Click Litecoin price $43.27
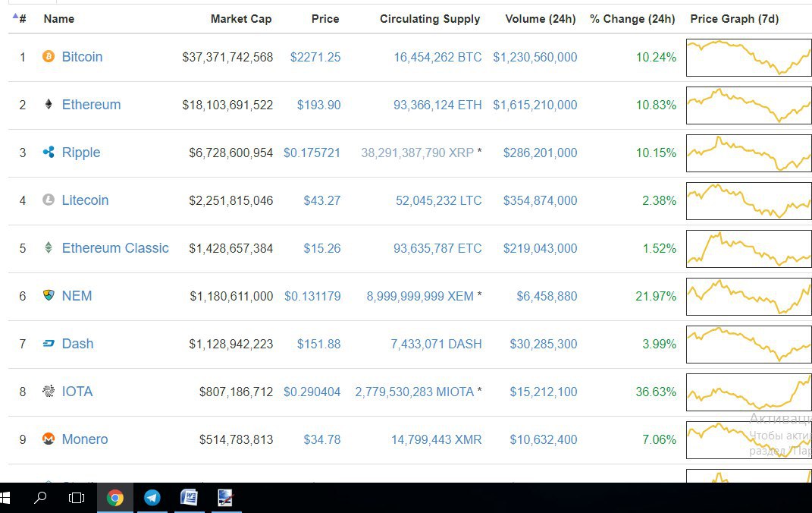The image size is (812, 513). pos(321,200)
